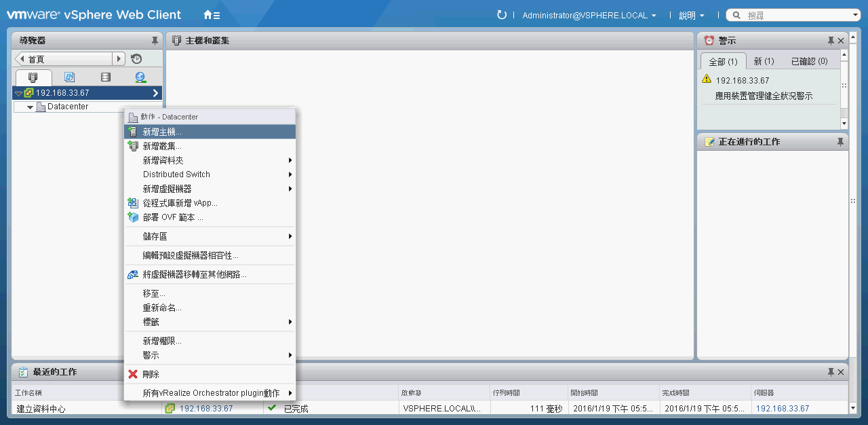This screenshot has height=425, width=868.
Task: Select 移至... from the context menu
Action: point(210,293)
